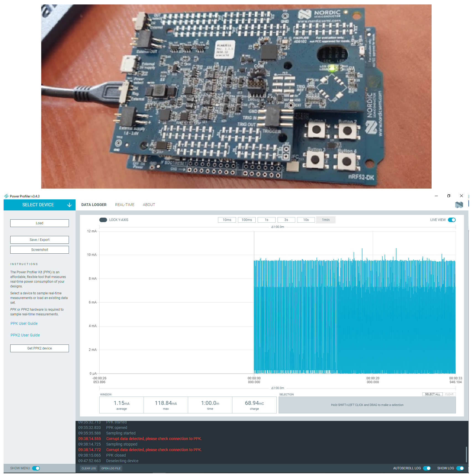Click the Nordic Semiconductor logo icon
472x476 pixels.
click(x=459, y=205)
